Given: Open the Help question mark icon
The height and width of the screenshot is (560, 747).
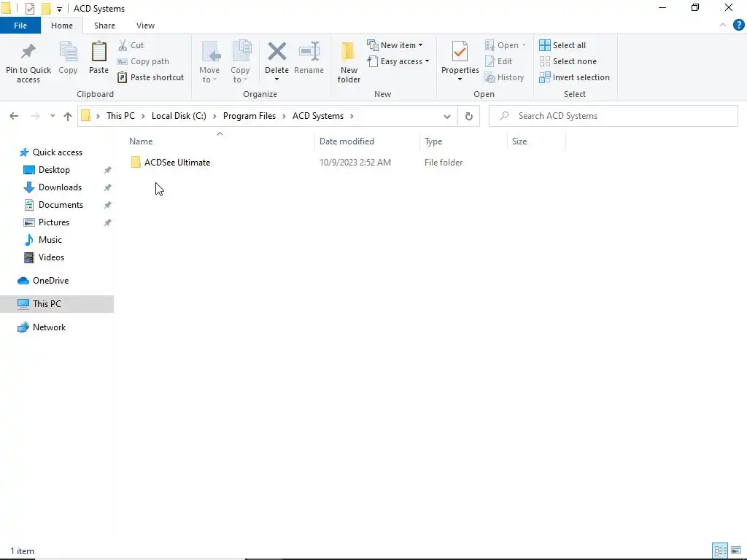Looking at the screenshot, I should (738, 26).
